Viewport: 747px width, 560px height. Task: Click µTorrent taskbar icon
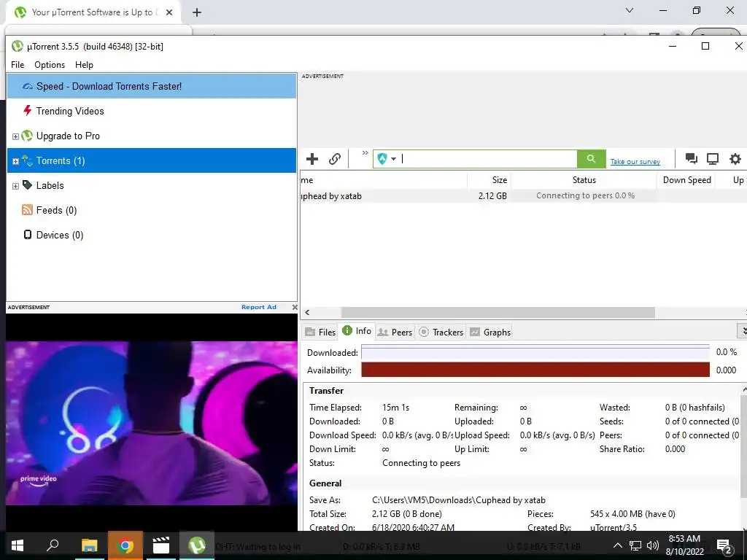click(197, 545)
